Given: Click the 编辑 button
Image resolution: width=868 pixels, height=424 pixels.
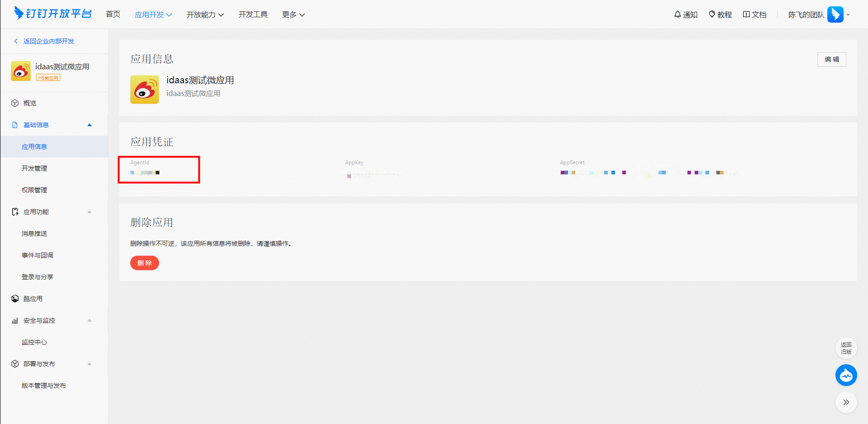Looking at the screenshot, I should (831, 59).
